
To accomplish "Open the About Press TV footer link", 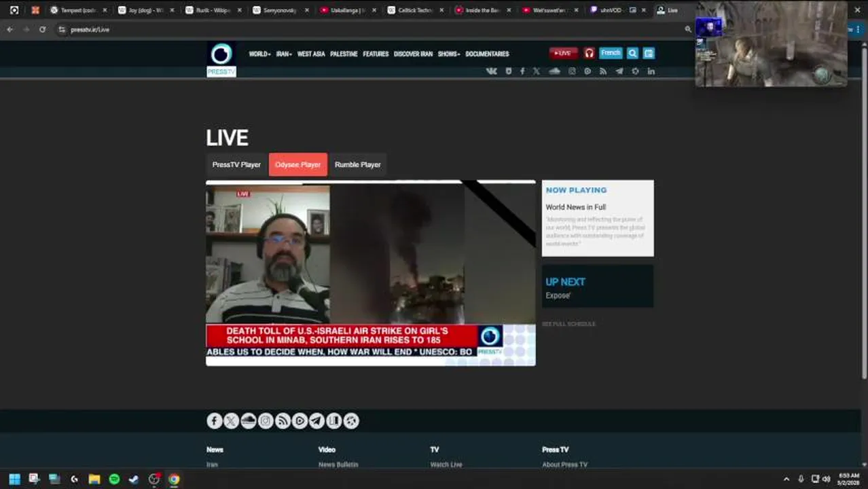I will coord(564,465).
